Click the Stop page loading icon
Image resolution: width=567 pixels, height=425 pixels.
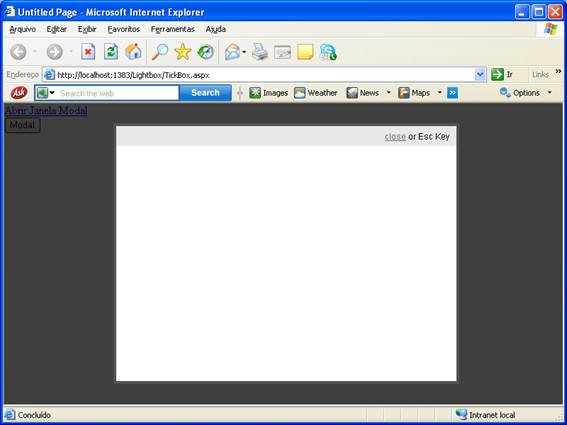click(88, 52)
